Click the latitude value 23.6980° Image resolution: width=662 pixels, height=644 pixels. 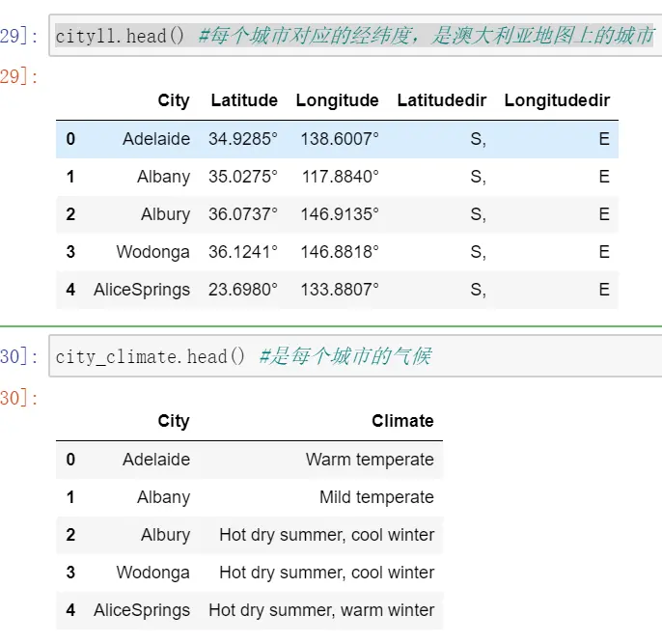(243, 290)
